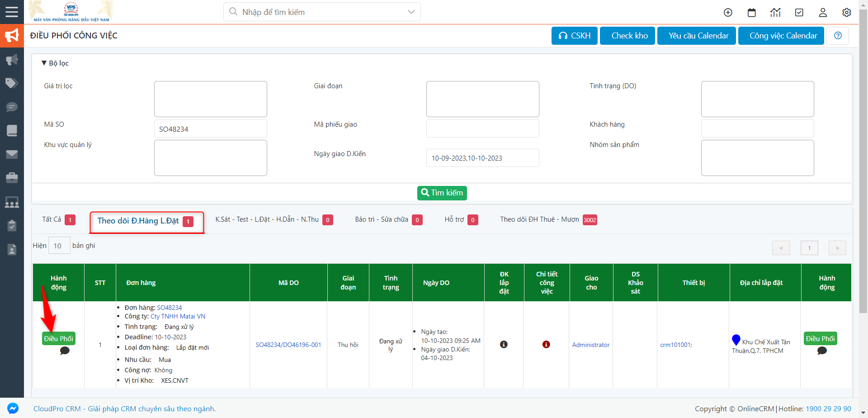Select the Theo dõi Đ.Hàng L.Đặt tab
Screen dimensions: 868x418
click(146, 221)
